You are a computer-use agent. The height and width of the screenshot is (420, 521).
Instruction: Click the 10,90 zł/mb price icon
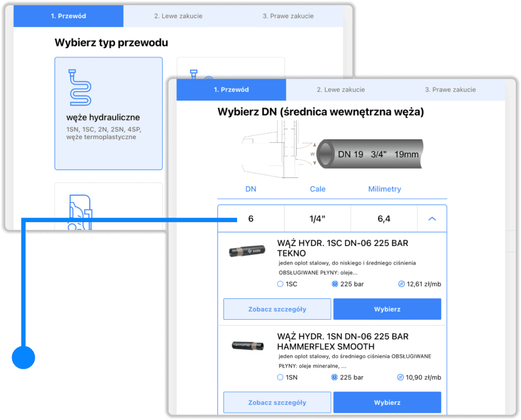point(401,377)
